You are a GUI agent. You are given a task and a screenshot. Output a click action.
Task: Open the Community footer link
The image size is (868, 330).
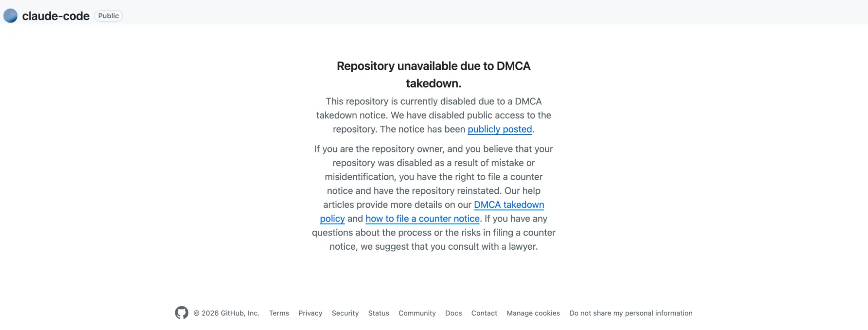coord(417,313)
